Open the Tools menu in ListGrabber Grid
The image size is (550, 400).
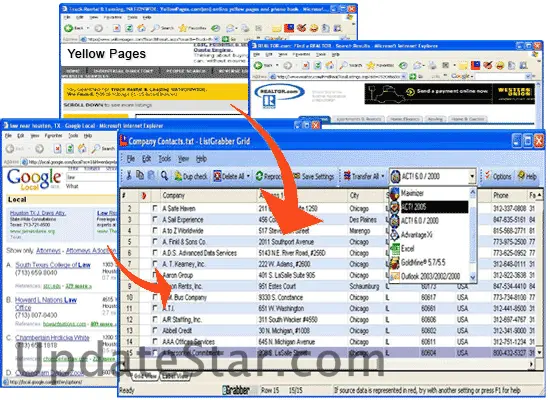tap(165, 159)
